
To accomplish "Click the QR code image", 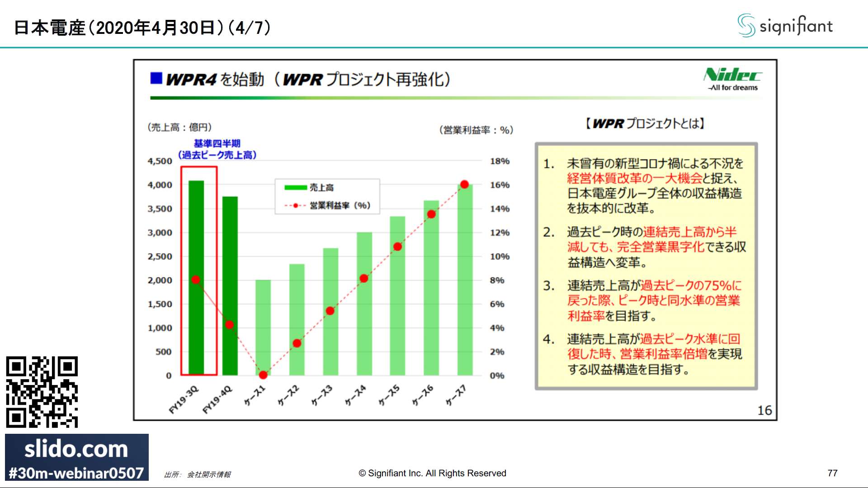I will (42, 392).
